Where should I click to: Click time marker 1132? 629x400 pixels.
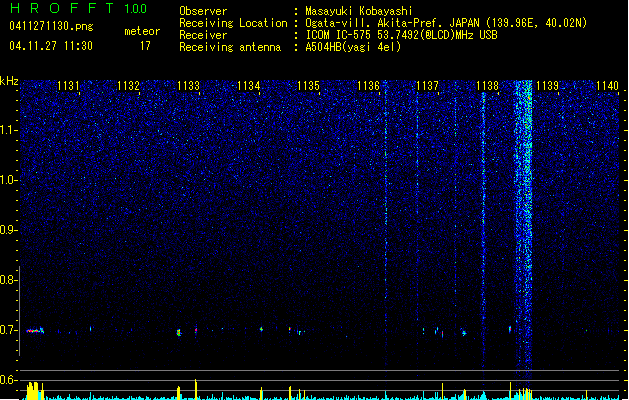[128, 86]
